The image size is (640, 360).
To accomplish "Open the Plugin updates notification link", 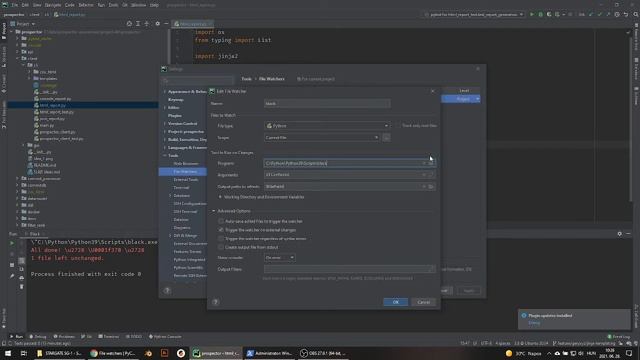I will point(534,323).
